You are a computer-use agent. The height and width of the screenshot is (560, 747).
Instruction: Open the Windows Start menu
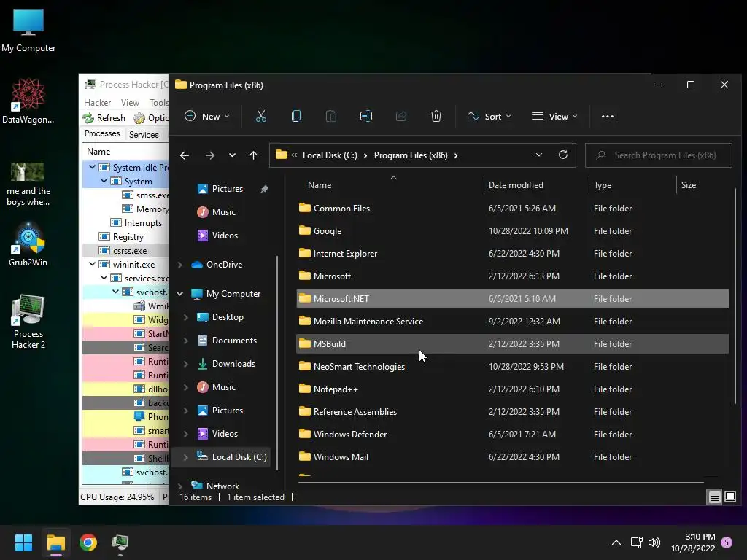23,542
